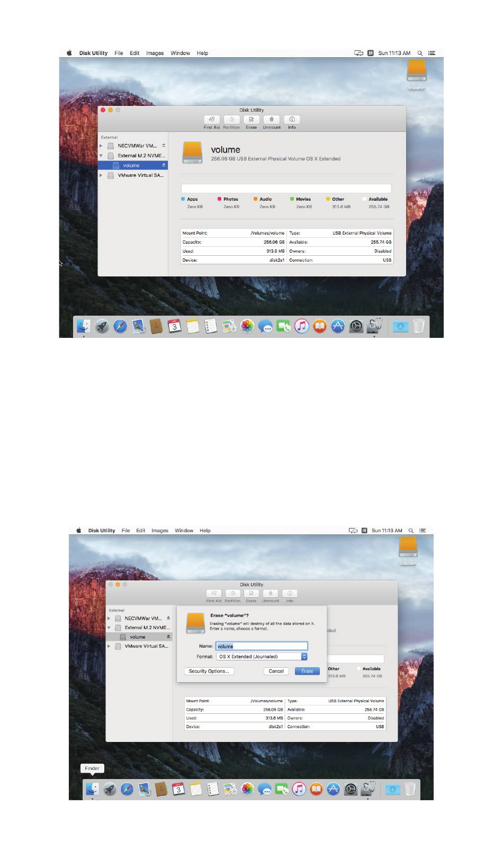Click the undimmed Erase toolbar icon above the volume summary
503x868 pixels.
(251, 120)
